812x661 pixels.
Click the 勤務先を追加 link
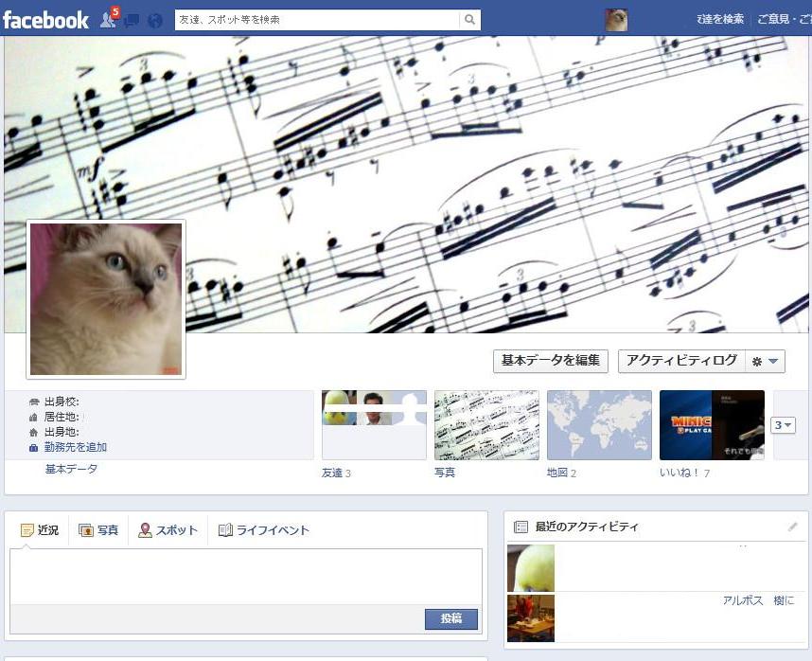tap(75, 447)
